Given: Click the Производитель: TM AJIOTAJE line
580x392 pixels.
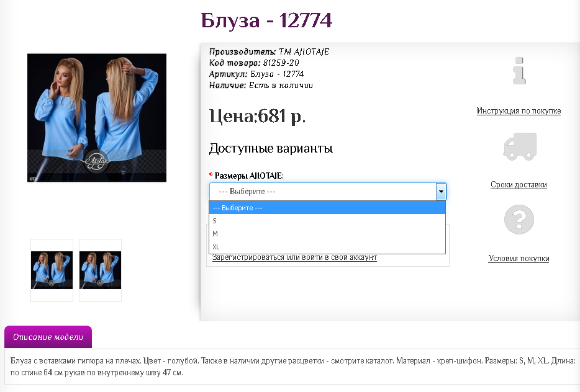Looking at the screenshot, I should pyautogui.click(x=269, y=51).
